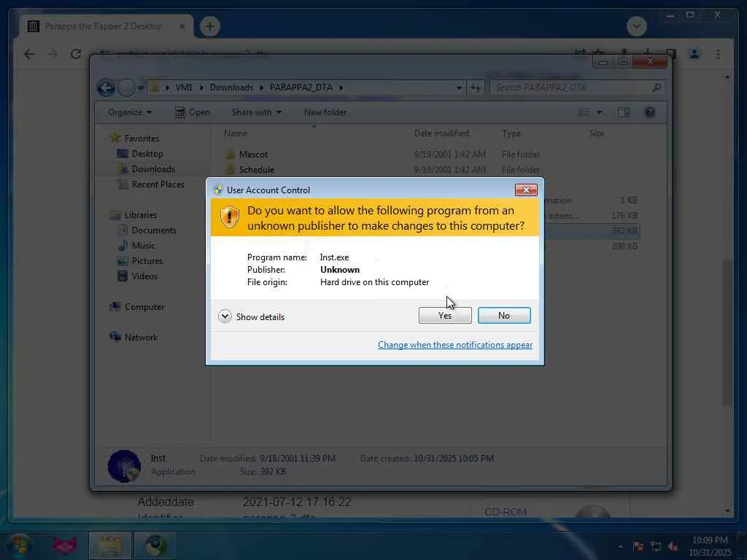
Task: Click Inst application icon in details pane
Action: (124, 466)
